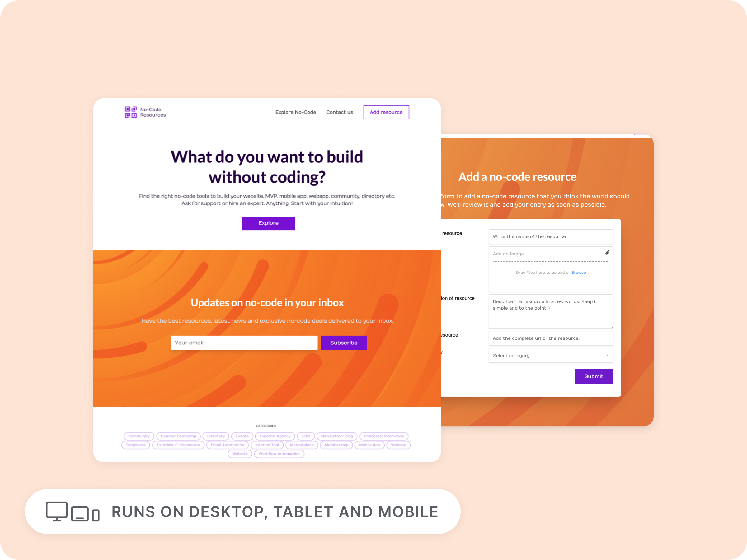The height and width of the screenshot is (560, 747).
Task: Click the 'Your email' input field
Action: click(244, 342)
